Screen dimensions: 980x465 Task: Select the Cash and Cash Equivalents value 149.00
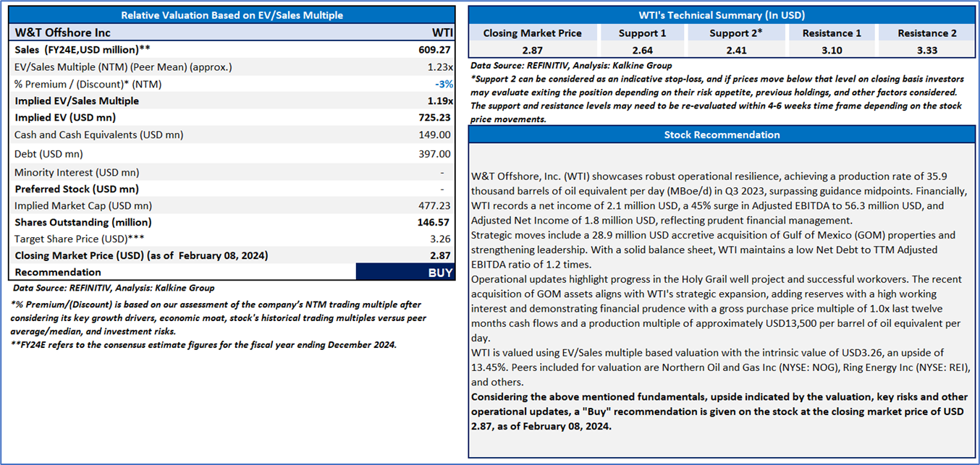click(435, 135)
